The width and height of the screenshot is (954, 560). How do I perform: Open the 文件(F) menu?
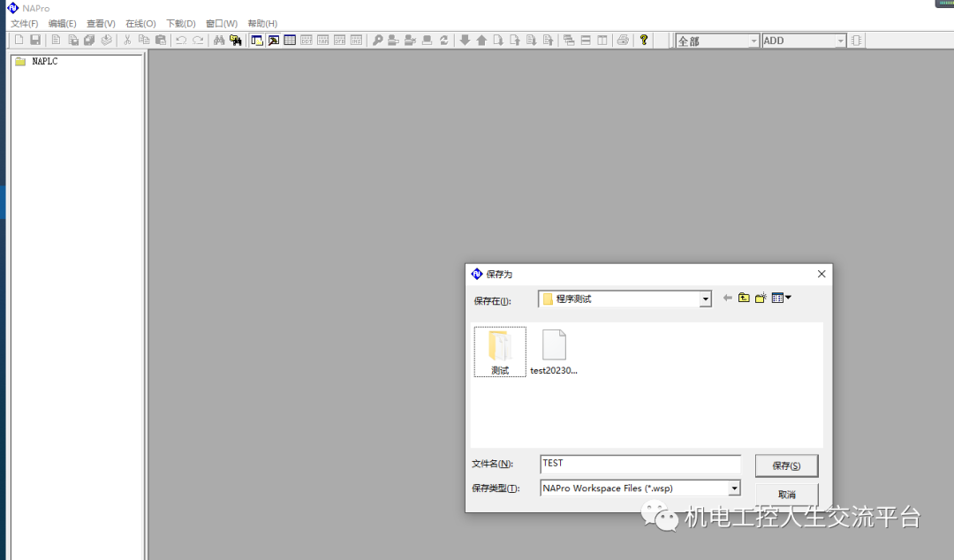click(25, 24)
